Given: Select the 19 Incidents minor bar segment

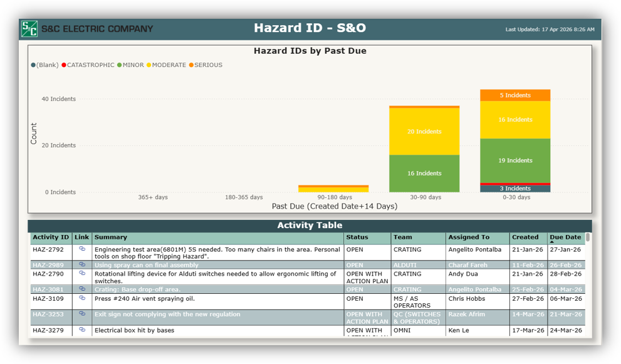Looking at the screenshot, I should point(515,160).
